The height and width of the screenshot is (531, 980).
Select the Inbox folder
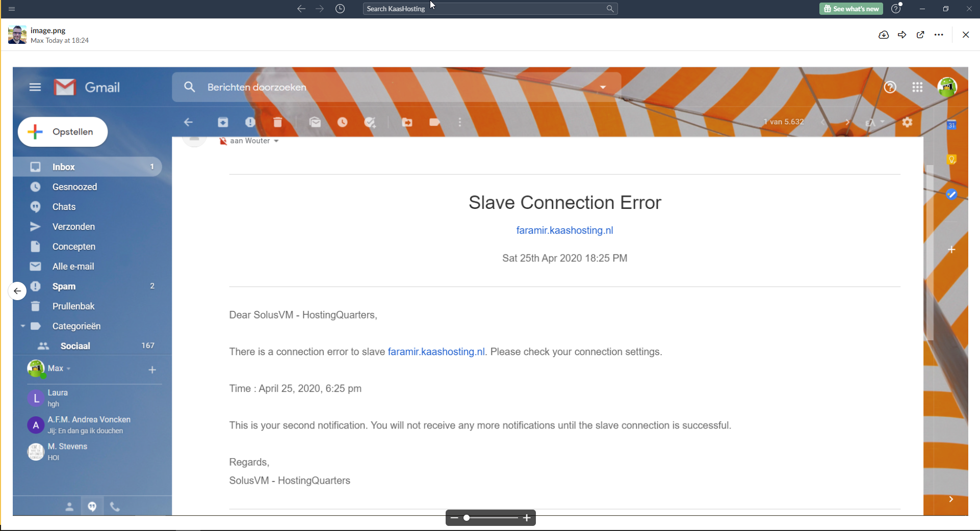(x=64, y=167)
